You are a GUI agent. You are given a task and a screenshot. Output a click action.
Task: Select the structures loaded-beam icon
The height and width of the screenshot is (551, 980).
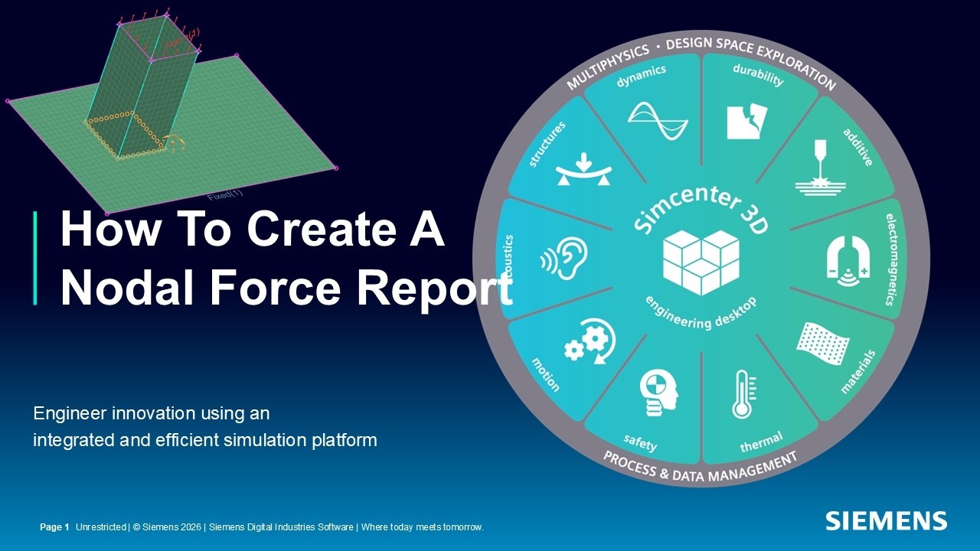coord(583,169)
